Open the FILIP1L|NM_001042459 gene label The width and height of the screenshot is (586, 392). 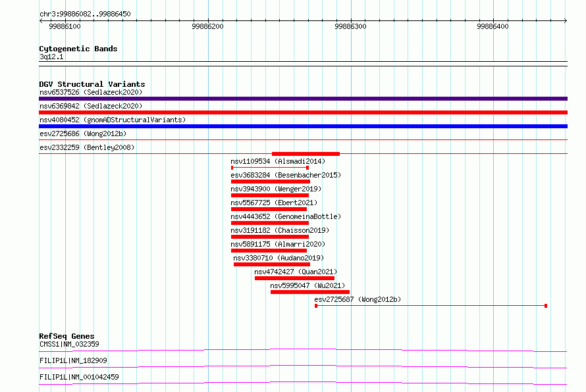tap(79, 377)
